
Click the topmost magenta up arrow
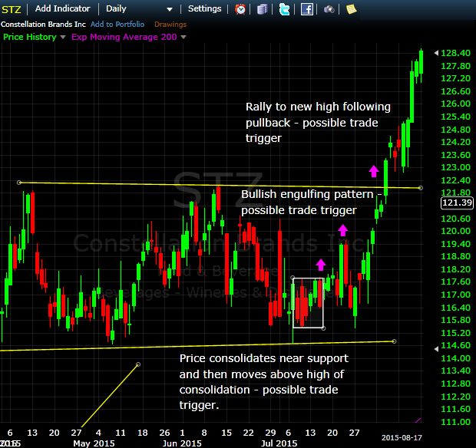pyautogui.click(x=374, y=170)
